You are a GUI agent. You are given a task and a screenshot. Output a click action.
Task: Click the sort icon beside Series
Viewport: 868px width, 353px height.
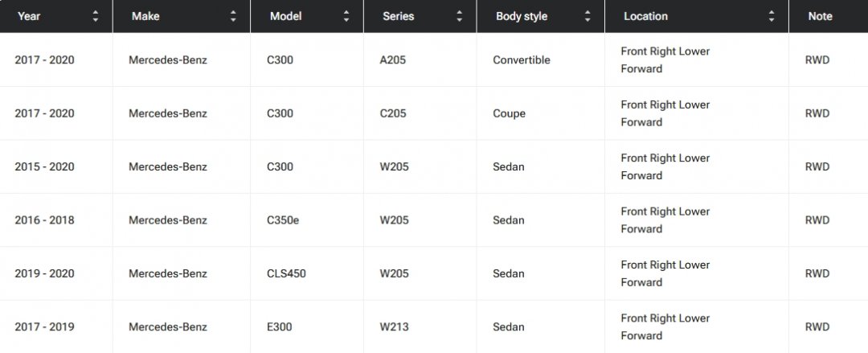pos(460,16)
